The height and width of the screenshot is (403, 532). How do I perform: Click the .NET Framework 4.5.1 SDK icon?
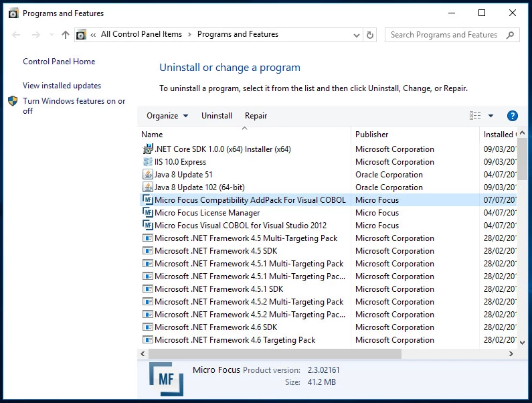click(148, 289)
